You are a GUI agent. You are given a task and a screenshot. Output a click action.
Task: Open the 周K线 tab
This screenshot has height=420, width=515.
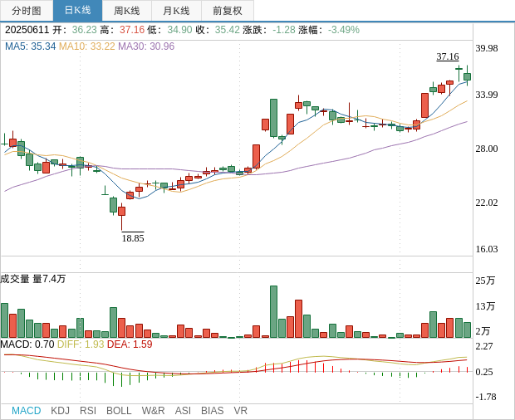click(127, 11)
